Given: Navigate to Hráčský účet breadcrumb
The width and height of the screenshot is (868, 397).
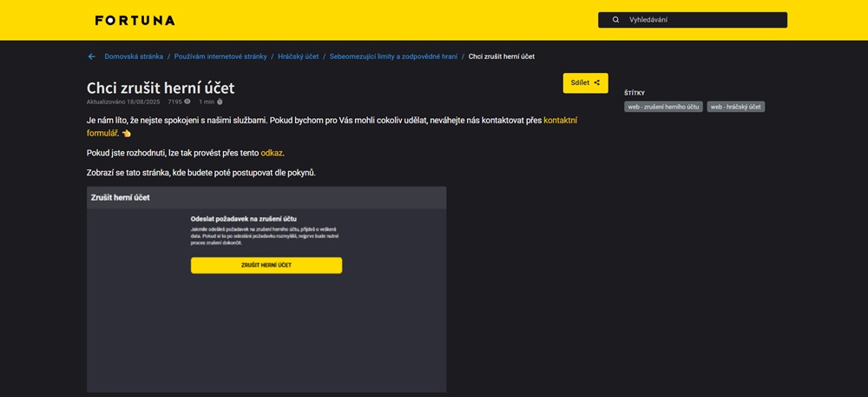Looking at the screenshot, I should [x=298, y=56].
